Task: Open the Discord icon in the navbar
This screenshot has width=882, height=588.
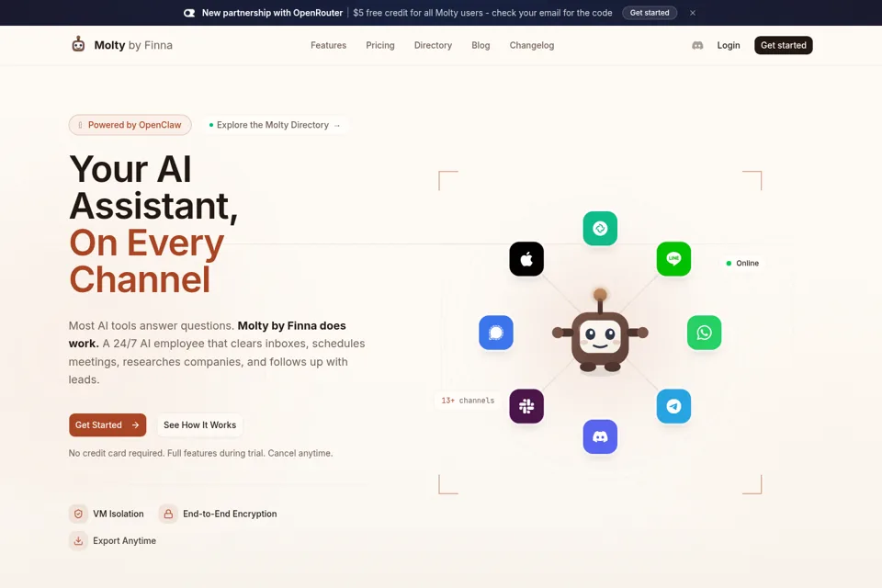Action: tap(697, 46)
